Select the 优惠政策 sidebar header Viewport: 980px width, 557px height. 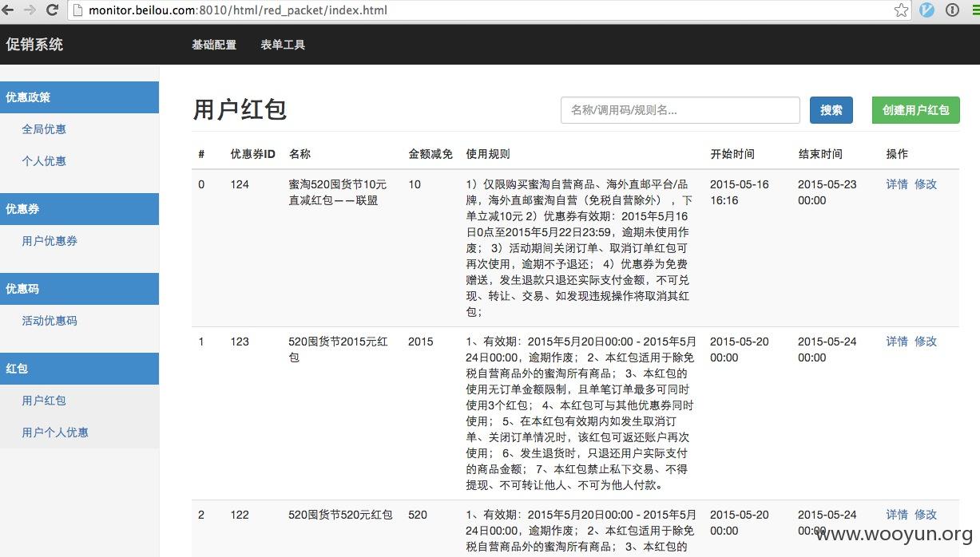(79, 97)
